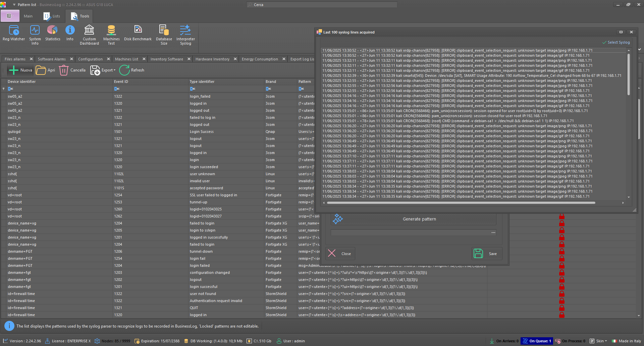This screenshot has height=346, width=644.
Task: Toggle Select Syslog checkmark option
Action: 616,42
